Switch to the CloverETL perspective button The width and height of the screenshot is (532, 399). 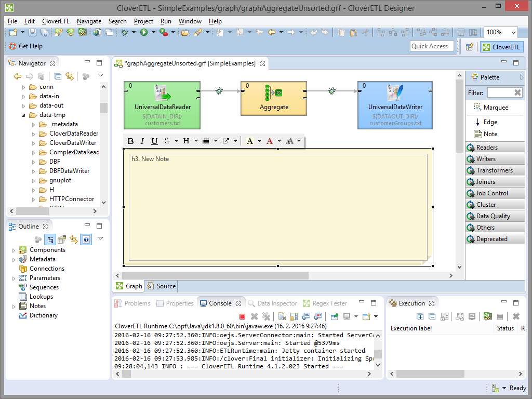(x=501, y=47)
